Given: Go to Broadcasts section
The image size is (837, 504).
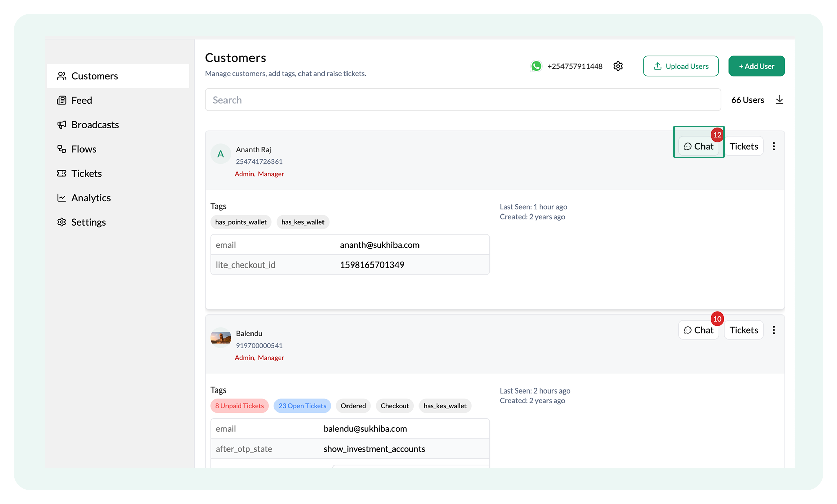Looking at the screenshot, I should pyautogui.click(x=95, y=125).
